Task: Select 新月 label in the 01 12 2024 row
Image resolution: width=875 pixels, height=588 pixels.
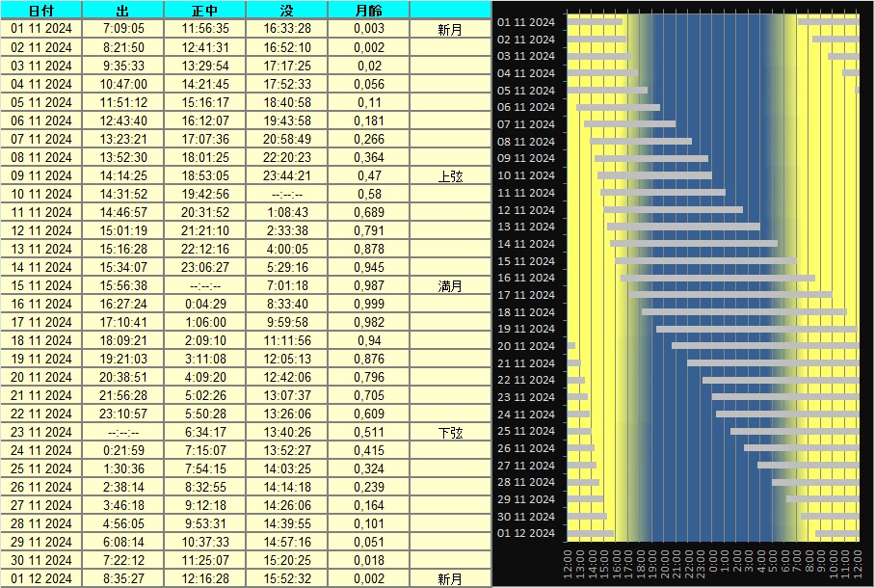Action: pyautogui.click(x=450, y=579)
